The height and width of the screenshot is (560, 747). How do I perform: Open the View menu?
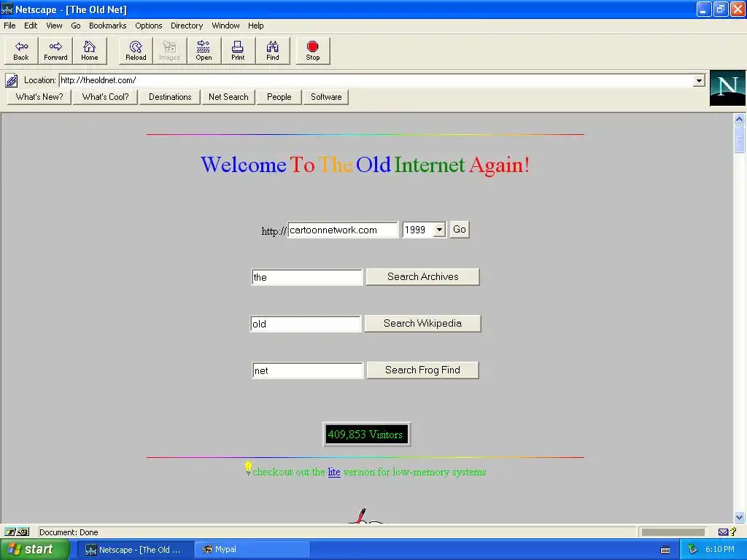click(x=54, y=26)
